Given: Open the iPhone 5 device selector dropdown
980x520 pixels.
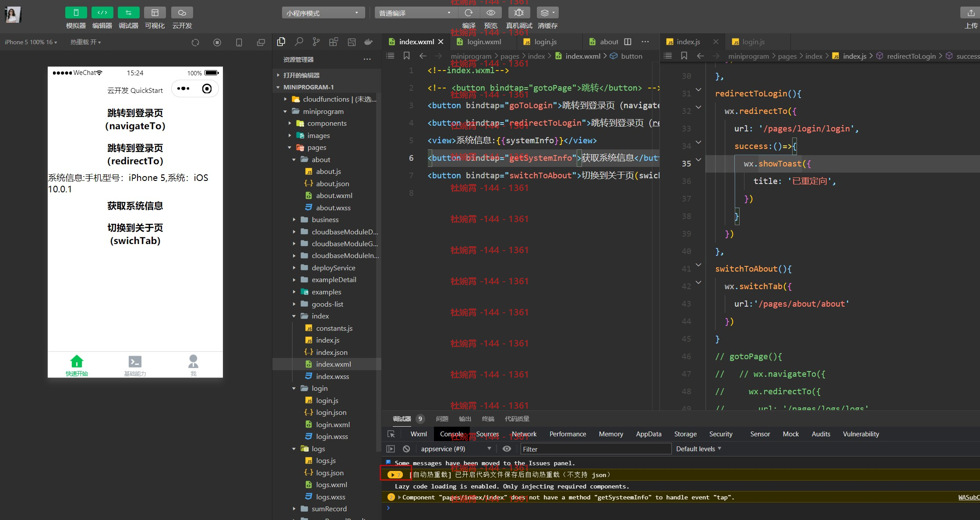Looking at the screenshot, I should coord(31,42).
